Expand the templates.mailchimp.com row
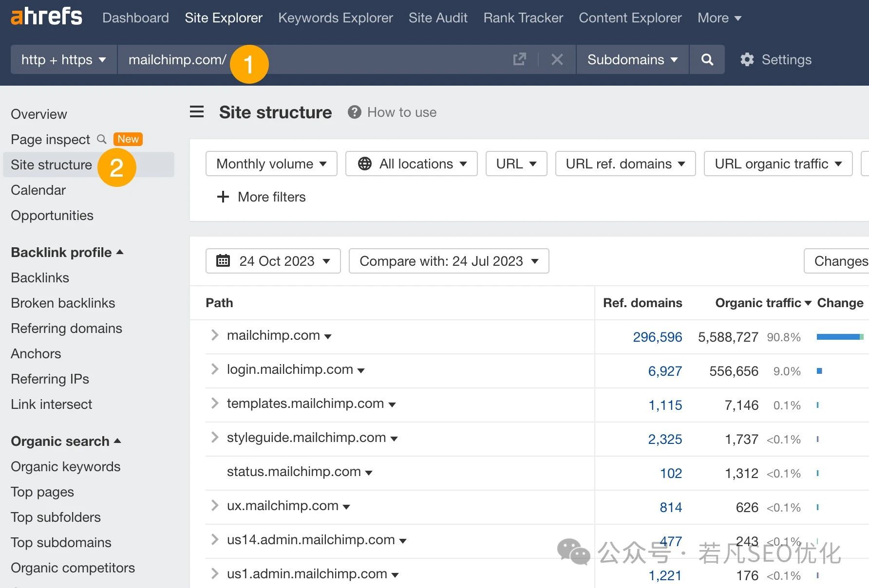 214,403
